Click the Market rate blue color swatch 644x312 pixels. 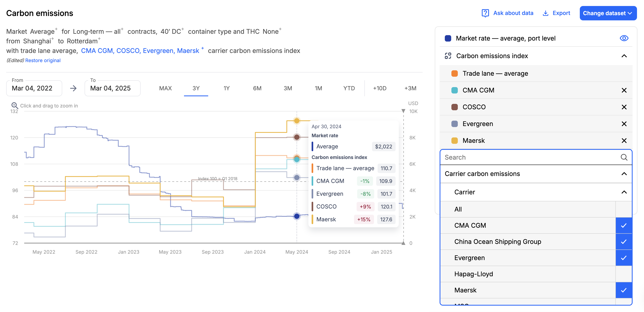(x=448, y=38)
